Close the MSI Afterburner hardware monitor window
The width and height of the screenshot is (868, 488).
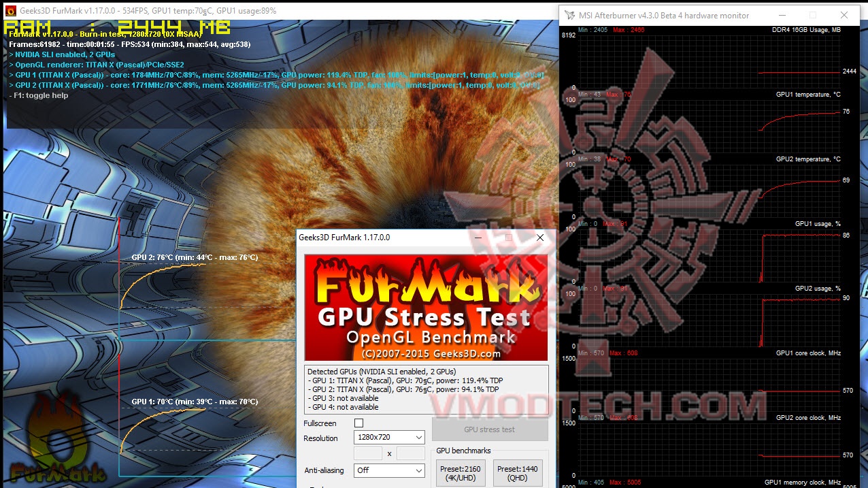(x=844, y=15)
